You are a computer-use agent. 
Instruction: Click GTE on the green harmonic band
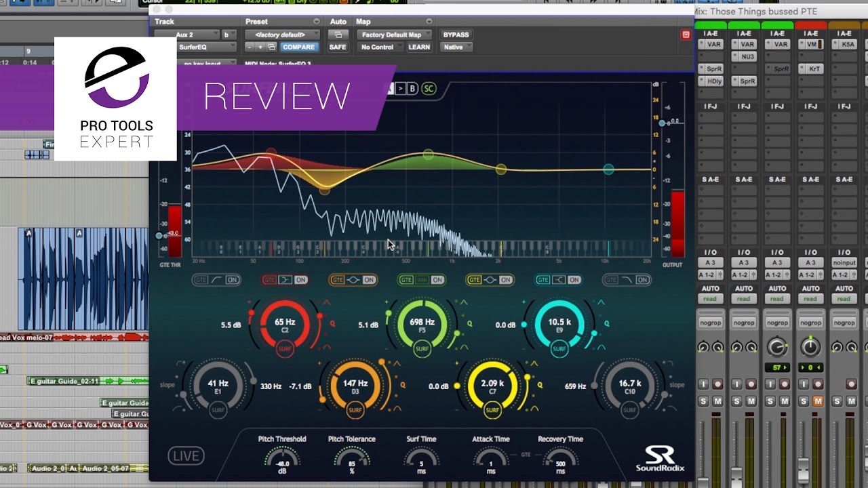pyautogui.click(x=406, y=280)
